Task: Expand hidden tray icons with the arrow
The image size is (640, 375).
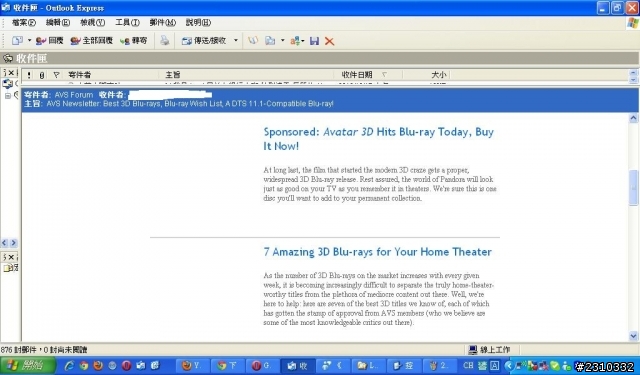Action: click(508, 366)
